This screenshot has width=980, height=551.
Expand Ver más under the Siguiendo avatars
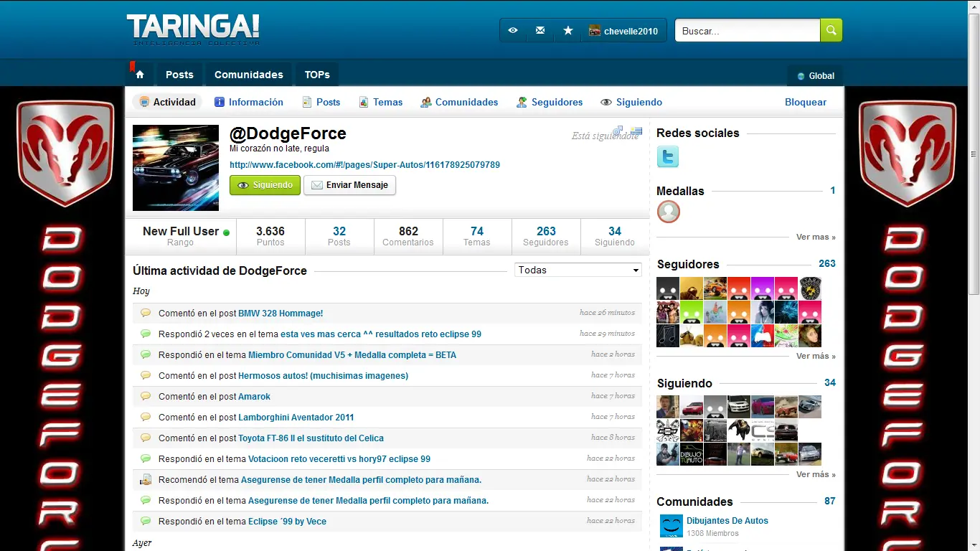816,474
